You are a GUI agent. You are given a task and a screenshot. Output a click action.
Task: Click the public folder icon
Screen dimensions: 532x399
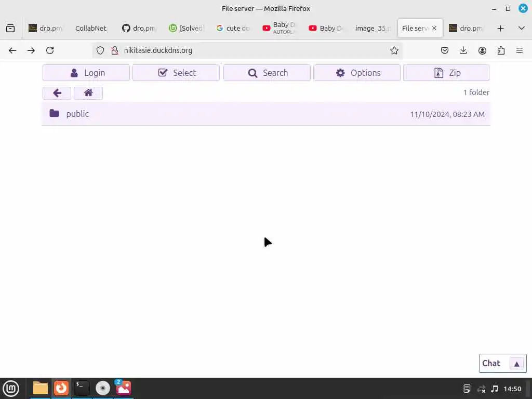coord(54,113)
